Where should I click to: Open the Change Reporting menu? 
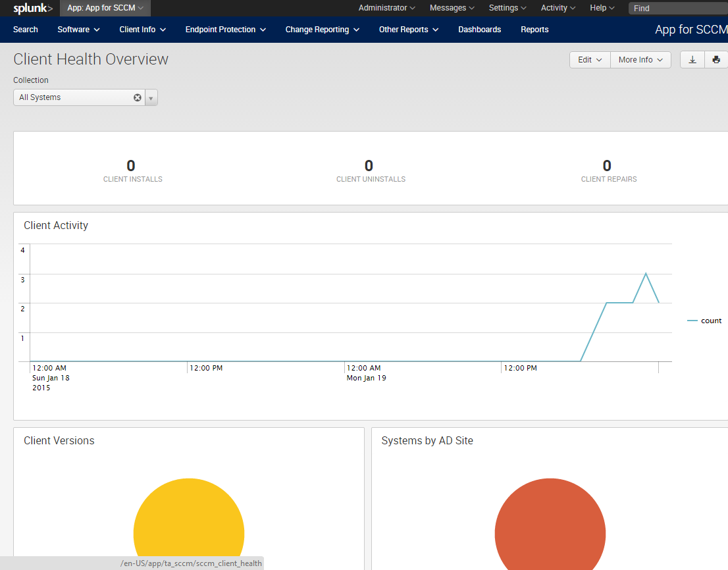tap(323, 30)
